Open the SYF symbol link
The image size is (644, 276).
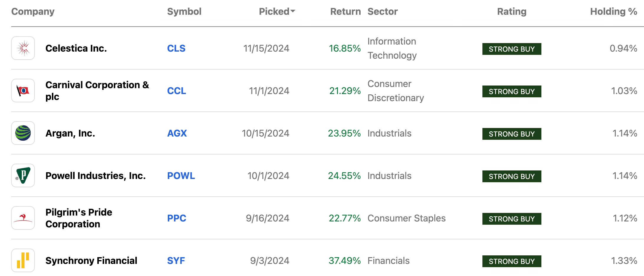[176, 261]
